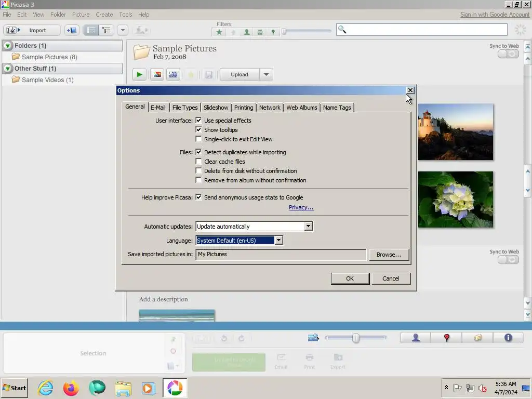Viewport: 532px width, 399px height.
Task: Switch to flat folder list view icon
Action: (91, 30)
